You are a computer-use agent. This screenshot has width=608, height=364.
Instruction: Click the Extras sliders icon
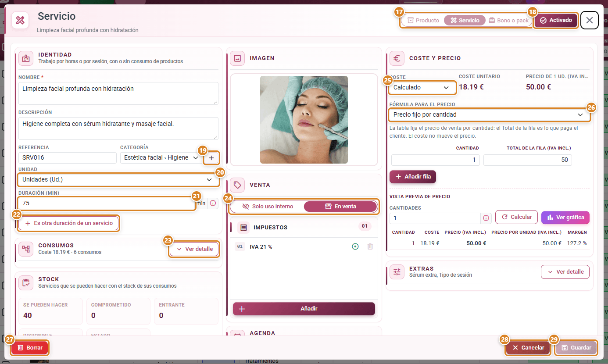[397, 272]
